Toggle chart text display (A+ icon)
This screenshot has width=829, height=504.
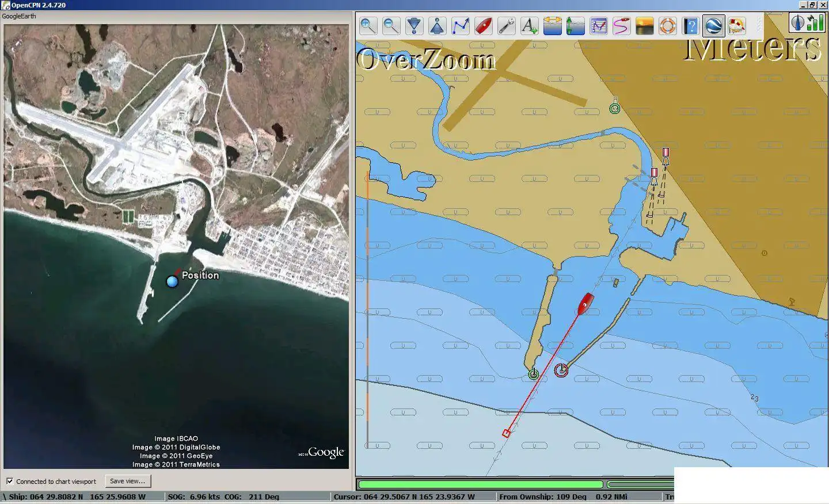[530, 26]
